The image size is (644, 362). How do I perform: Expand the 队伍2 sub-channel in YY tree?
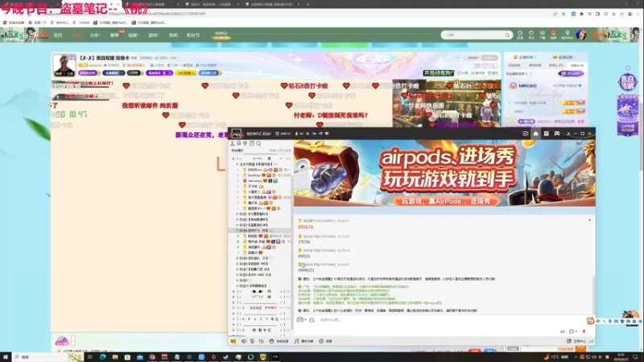(x=237, y=220)
